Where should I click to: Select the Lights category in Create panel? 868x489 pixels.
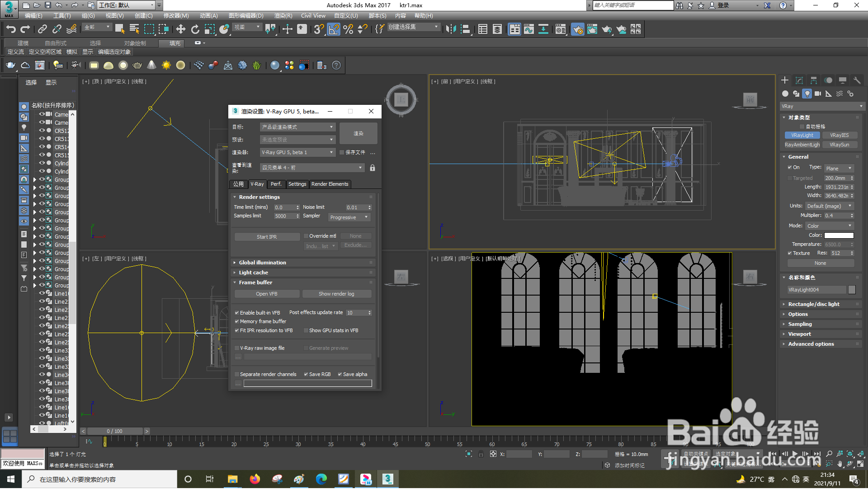pos(807,94)
